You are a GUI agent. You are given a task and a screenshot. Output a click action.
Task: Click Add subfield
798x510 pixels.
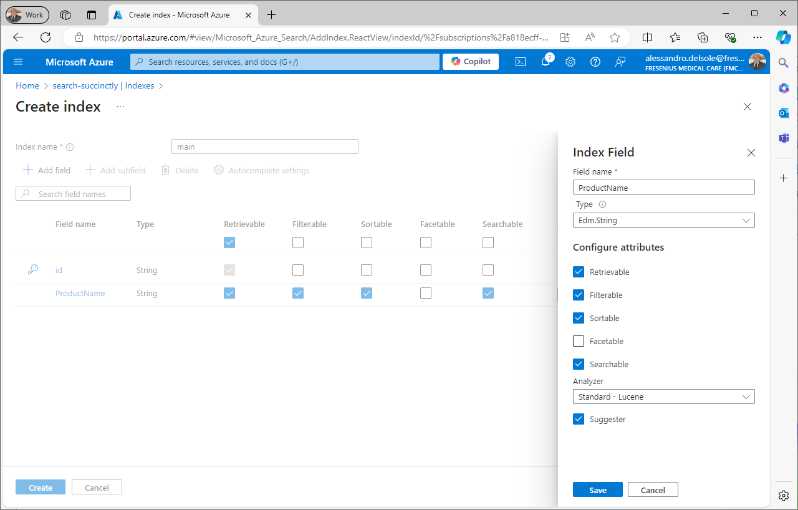coord(116,170)
